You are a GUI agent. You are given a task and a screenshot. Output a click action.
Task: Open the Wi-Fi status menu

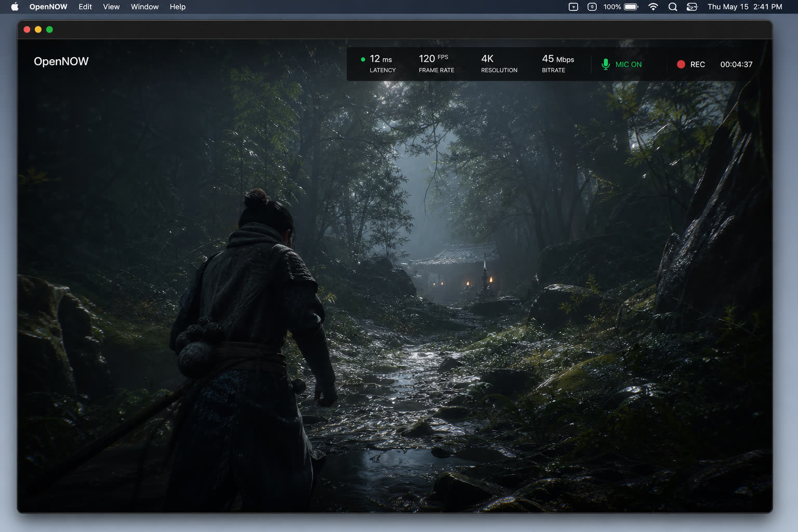(x=654, y=7)
